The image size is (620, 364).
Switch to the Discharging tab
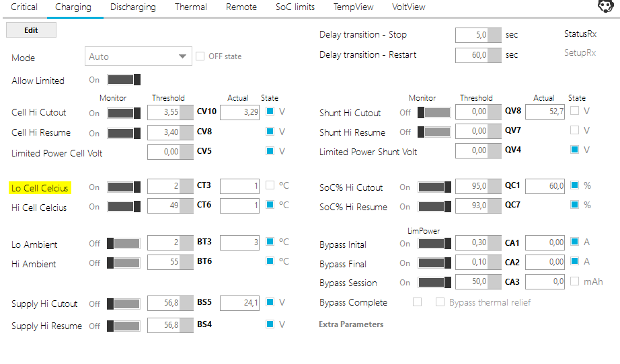(x=133, y=7)
